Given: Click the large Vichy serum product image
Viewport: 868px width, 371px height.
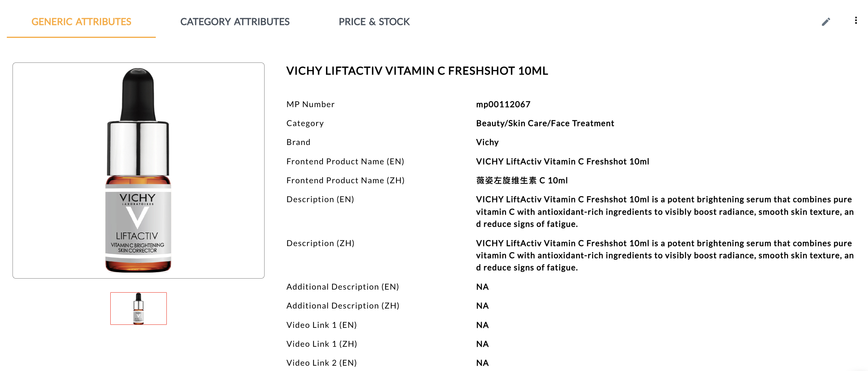Looking at the screenshot, I should [138, 170].
